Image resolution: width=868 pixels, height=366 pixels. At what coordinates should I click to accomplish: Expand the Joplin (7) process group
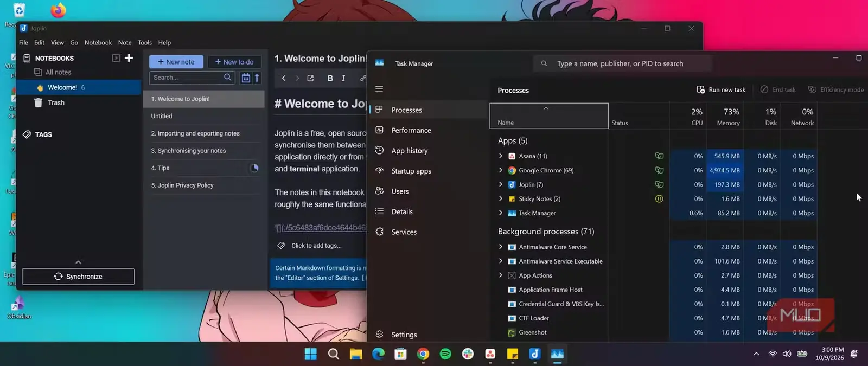tap(501, 184)
